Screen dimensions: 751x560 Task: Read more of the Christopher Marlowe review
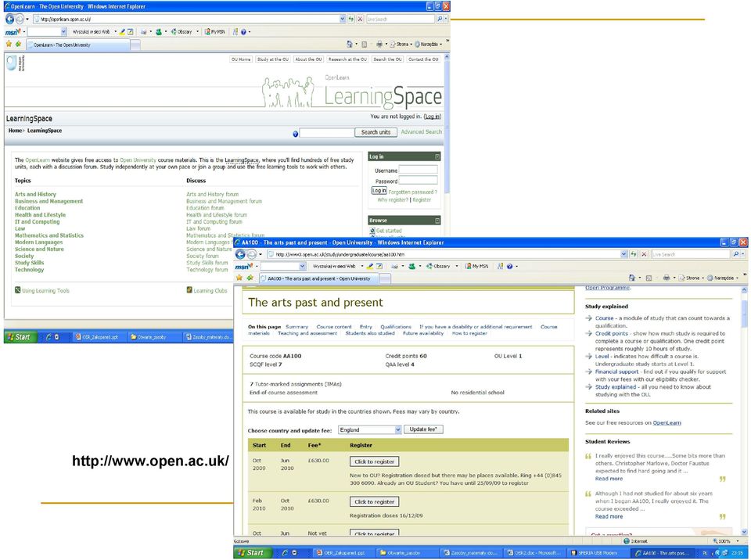point(609,479)
